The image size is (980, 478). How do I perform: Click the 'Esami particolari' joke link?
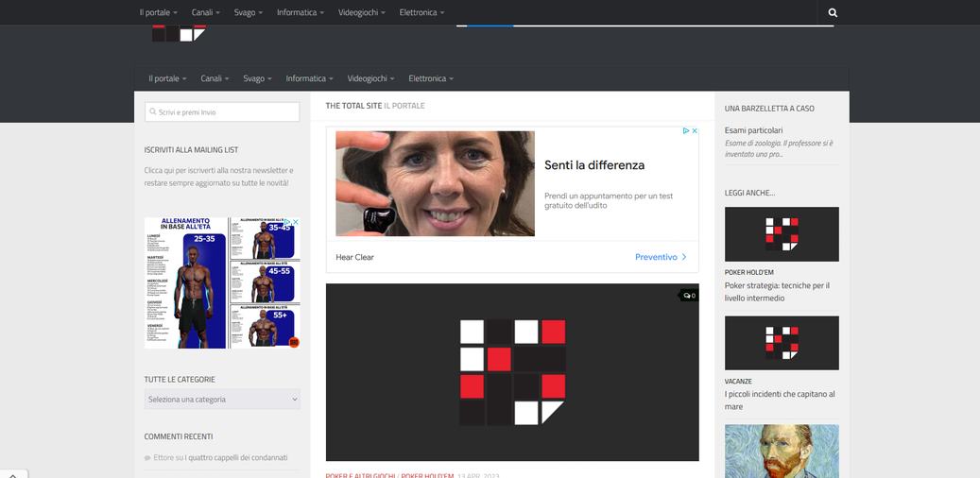(753, 130)
